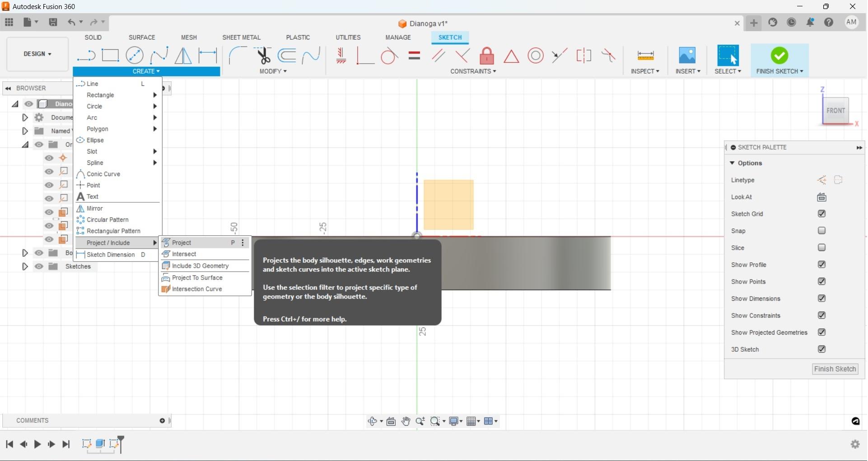868x461 pixels.
Task: Select the Mirror toolbar icon
Action: pos(183,56)
